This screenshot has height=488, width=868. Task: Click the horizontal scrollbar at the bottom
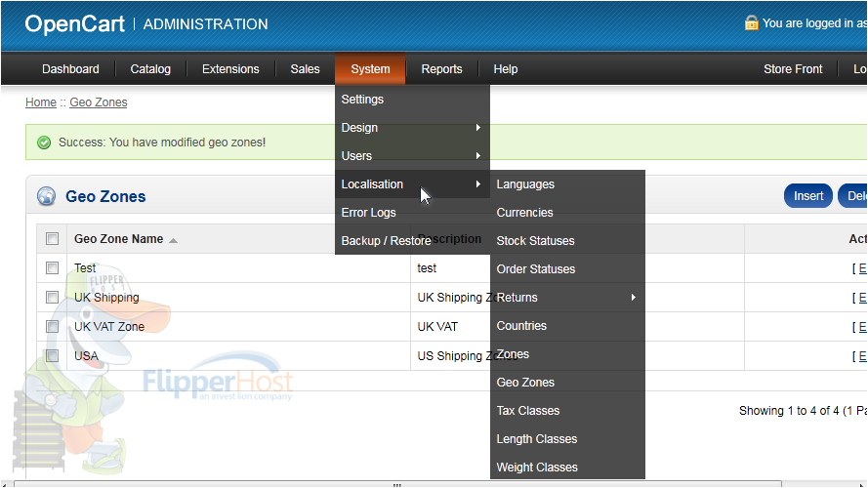point(397,484)
